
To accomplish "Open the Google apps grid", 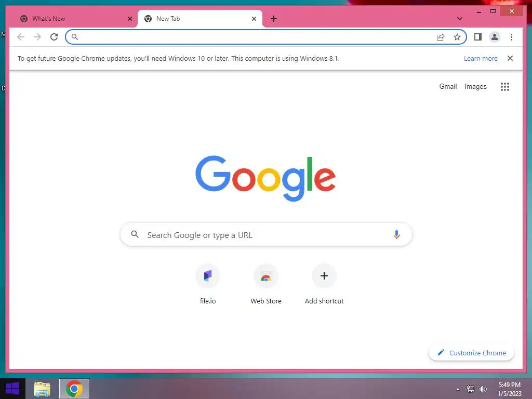I will (505, 87).
